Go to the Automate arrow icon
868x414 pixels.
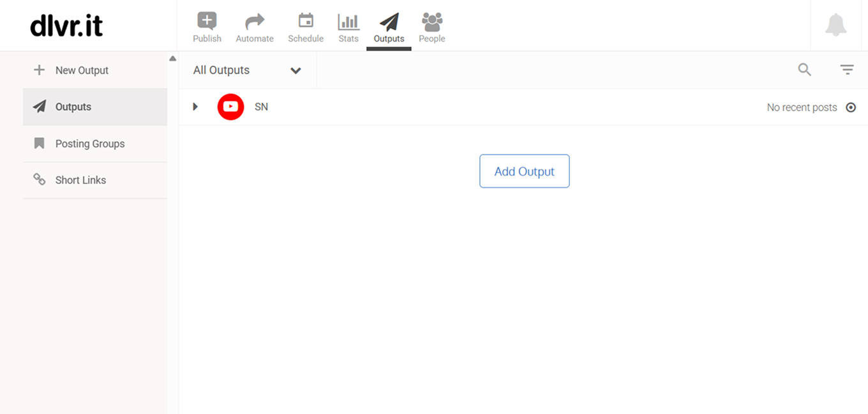255,22
